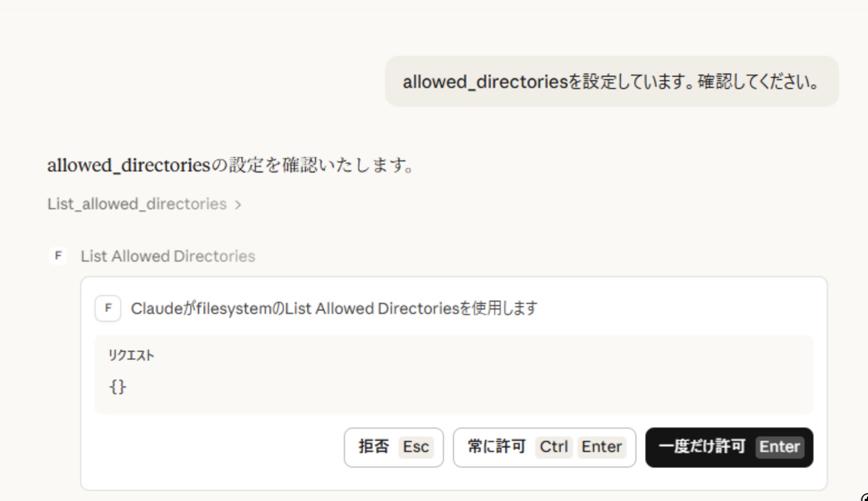The image size is (868, 501).
Task: Click the partially visible icon in bottom-right corner
Action: 864,498
